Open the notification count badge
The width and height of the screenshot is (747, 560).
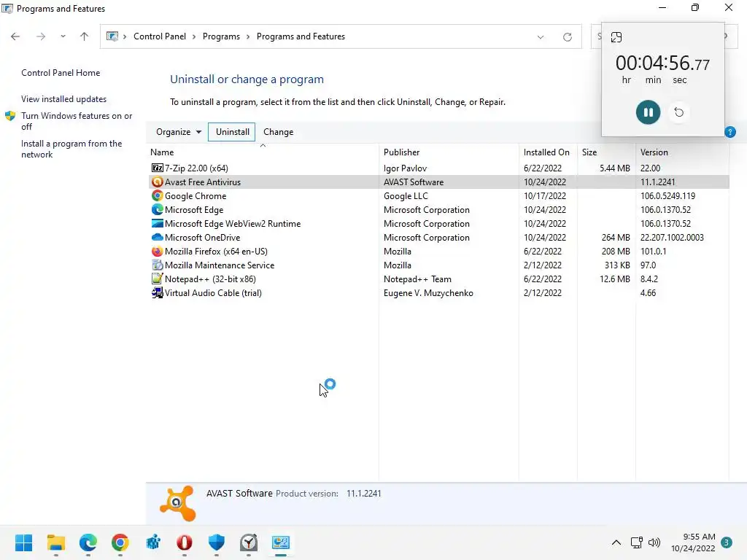click(x=727, y=542)
